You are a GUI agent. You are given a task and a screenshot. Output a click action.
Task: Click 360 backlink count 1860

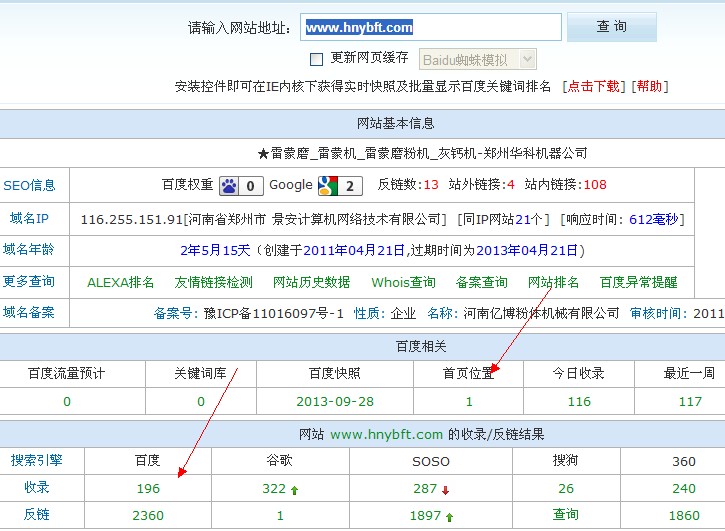(x=684, y=515)
